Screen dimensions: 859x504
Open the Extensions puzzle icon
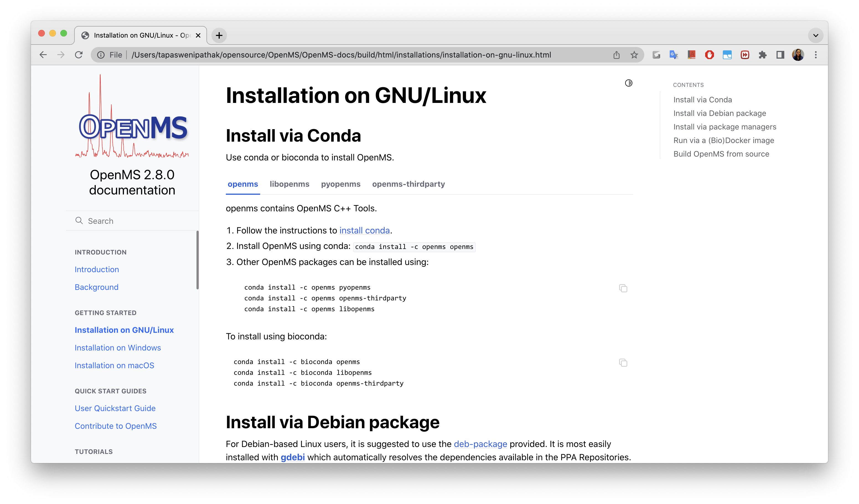pos(762,55)
